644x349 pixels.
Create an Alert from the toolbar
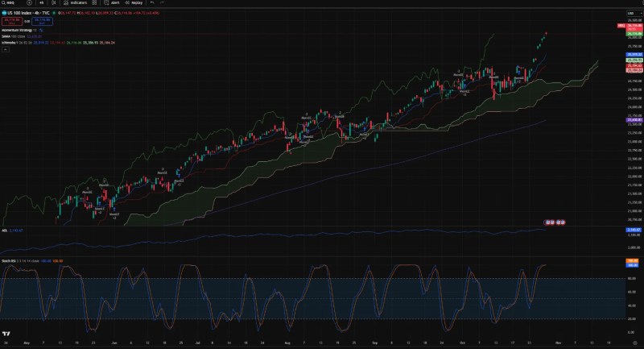point(112,3)
